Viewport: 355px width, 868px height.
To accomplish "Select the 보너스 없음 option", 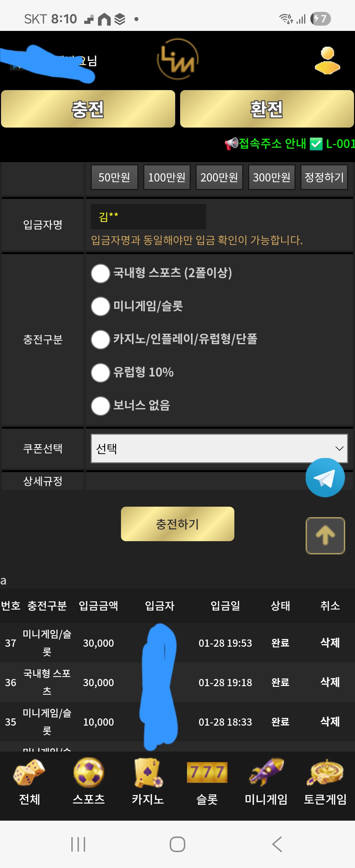I will point(100,406).
